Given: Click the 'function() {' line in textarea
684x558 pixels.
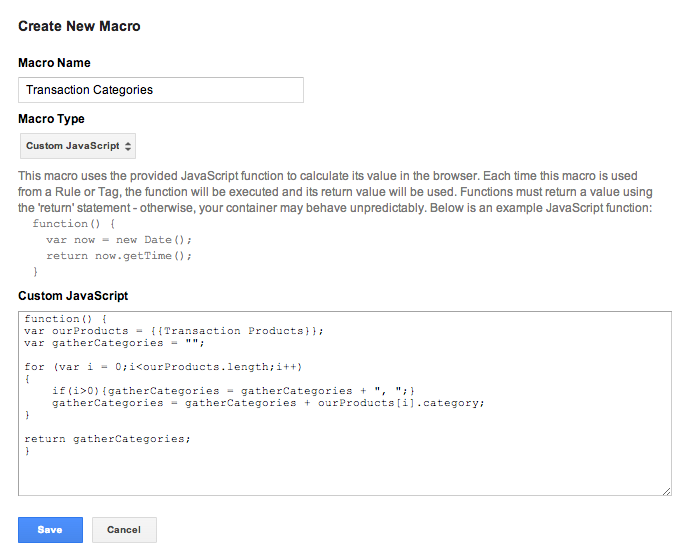Looking at the screenshot, I should [66, 319].
